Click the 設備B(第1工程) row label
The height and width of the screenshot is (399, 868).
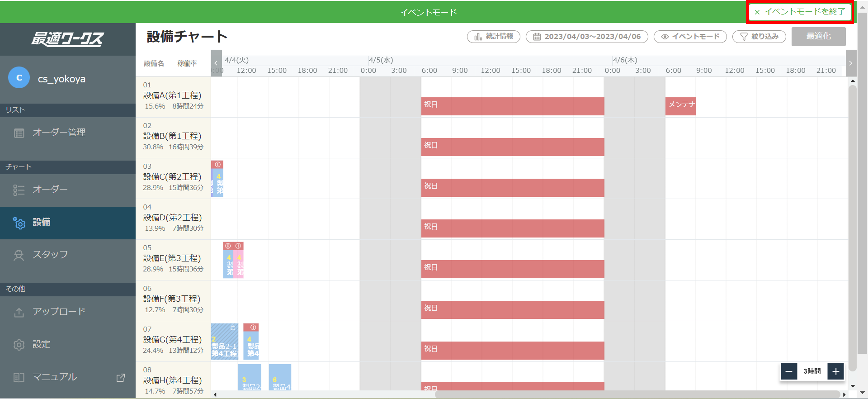[x=172, y=136]
